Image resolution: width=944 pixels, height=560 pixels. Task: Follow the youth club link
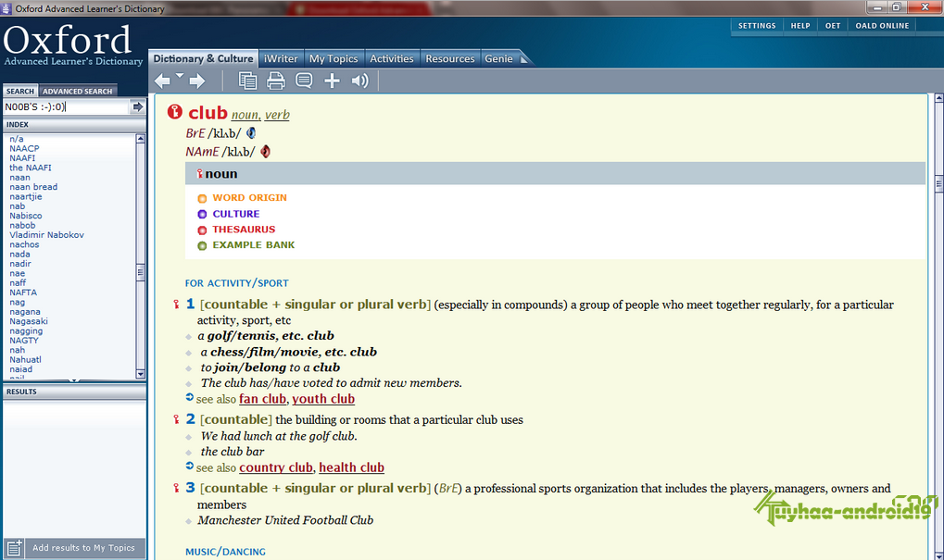323,399
